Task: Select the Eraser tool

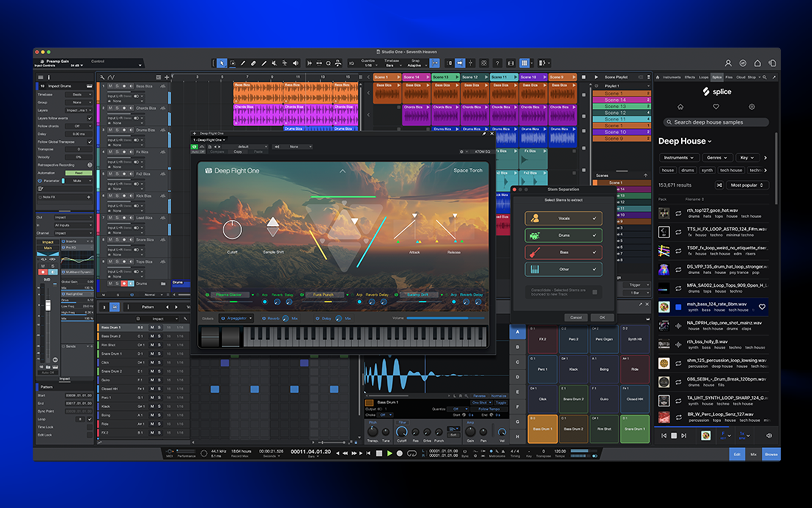Action: pos(253,63)
